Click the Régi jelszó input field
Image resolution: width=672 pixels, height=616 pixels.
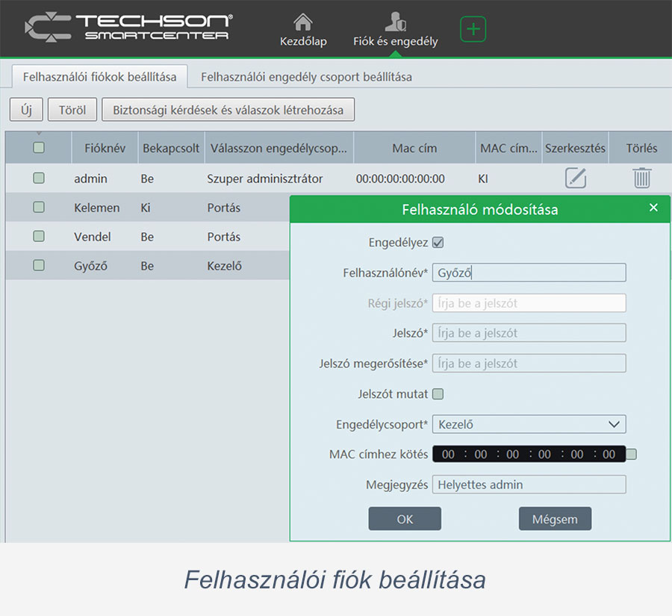click(x=529, y=303)
